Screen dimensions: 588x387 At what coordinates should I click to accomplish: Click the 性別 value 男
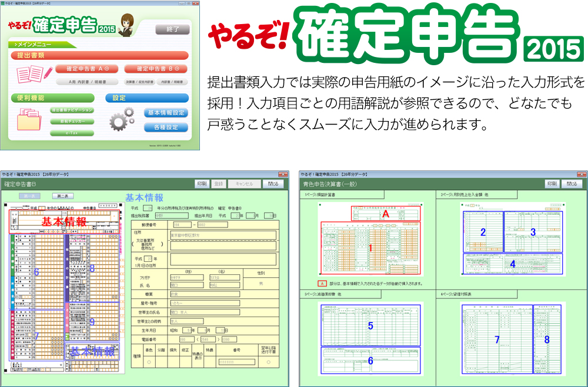261,284
